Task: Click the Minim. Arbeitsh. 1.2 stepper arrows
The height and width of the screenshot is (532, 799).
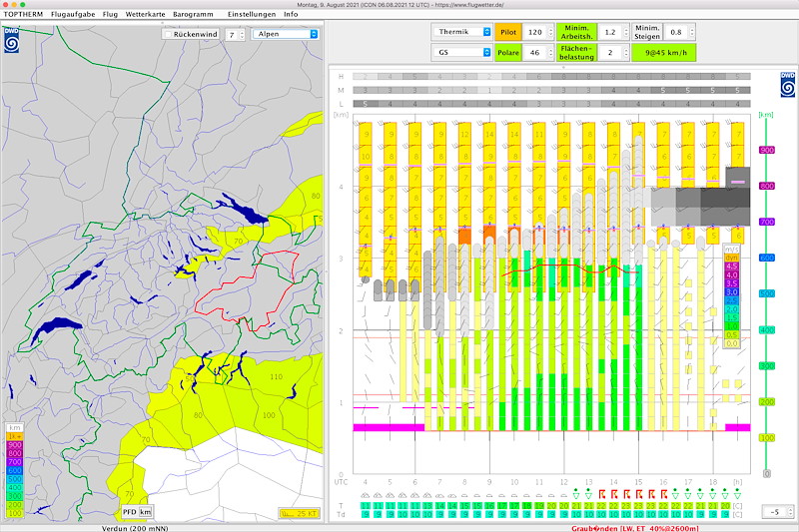Action: pos(626,32)
